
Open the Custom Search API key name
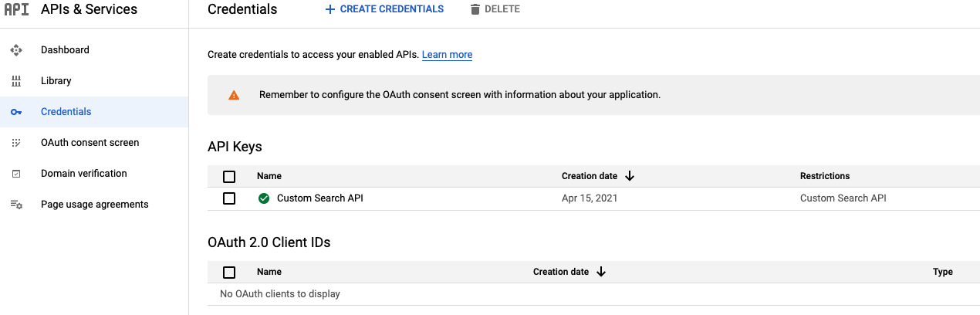click(x=319, y=198)
